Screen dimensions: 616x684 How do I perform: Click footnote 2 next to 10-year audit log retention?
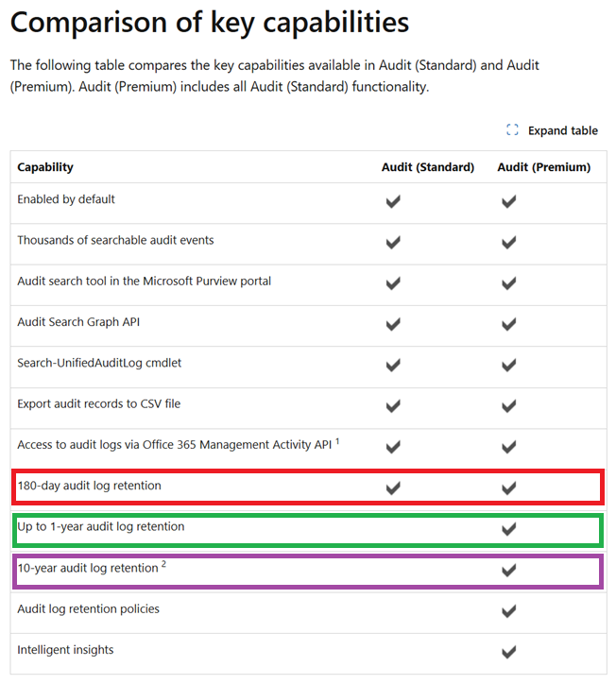pos(163,565)
